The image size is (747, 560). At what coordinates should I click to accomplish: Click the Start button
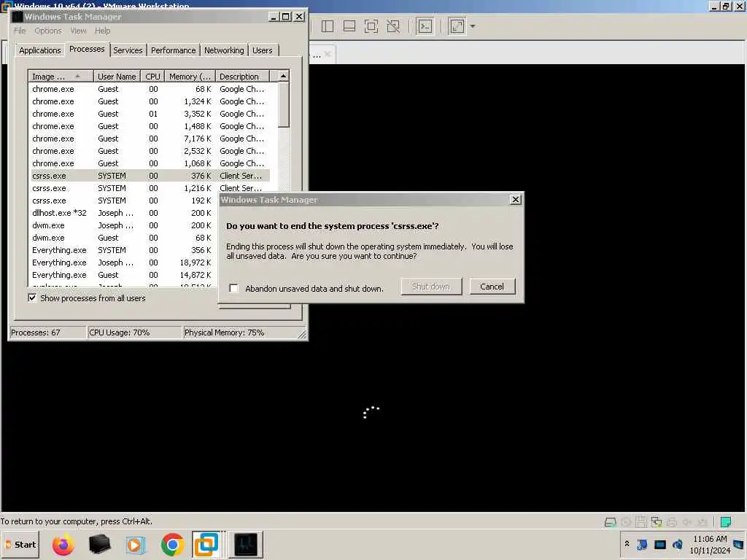[x=20, y=544]
